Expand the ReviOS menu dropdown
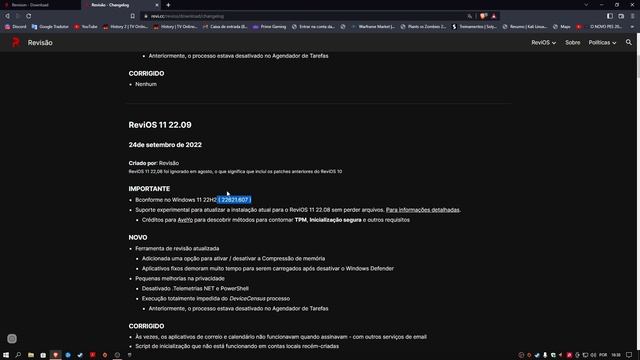The image size is (640, 360). pyautogui.click(x=543, y=42)
